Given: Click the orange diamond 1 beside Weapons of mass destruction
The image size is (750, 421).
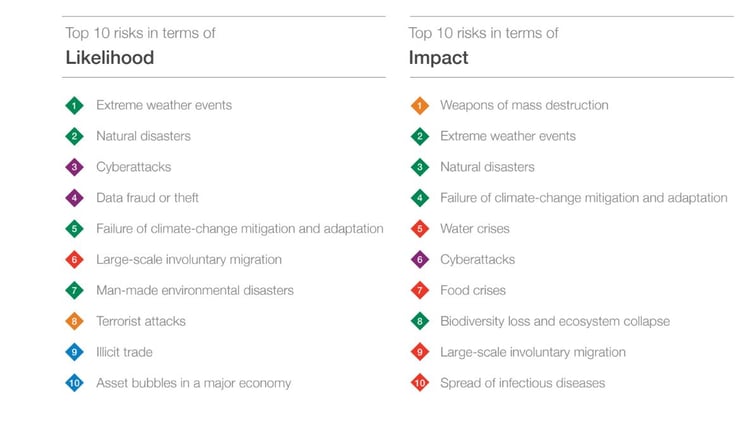Looking at the screenshot, I should coord(419,105).
